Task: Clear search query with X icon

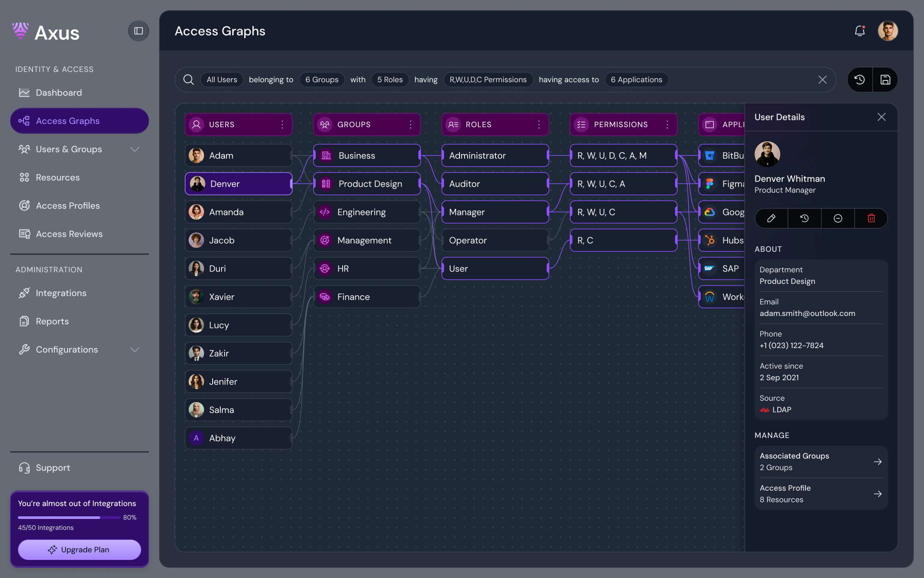Action: 822,80
